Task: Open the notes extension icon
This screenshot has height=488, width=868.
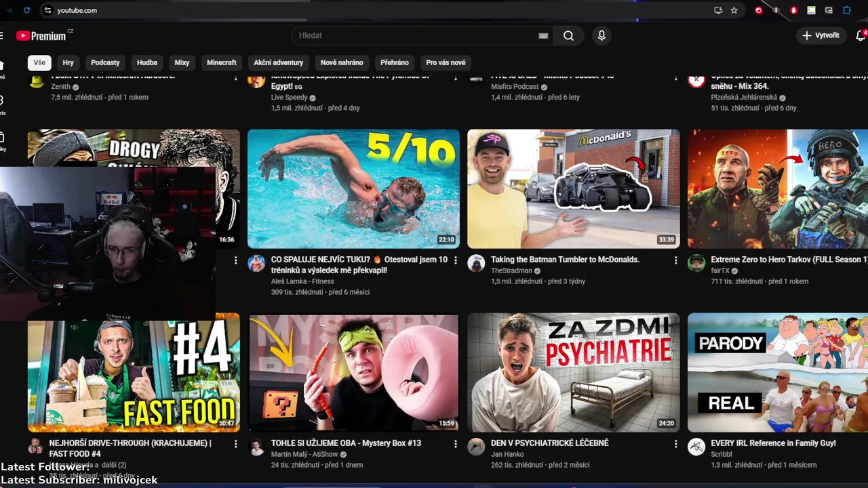Action: coord(811,10)
